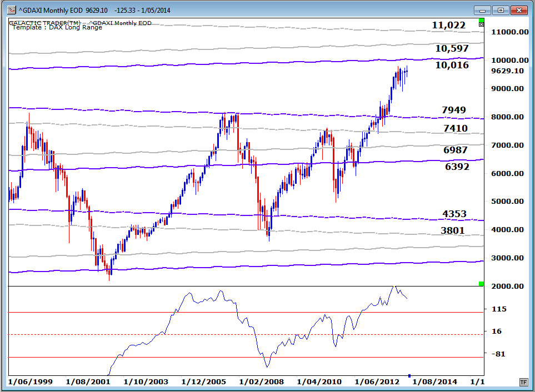Click the 'Template : DAX Long Range' text

[x=57, y=28]
